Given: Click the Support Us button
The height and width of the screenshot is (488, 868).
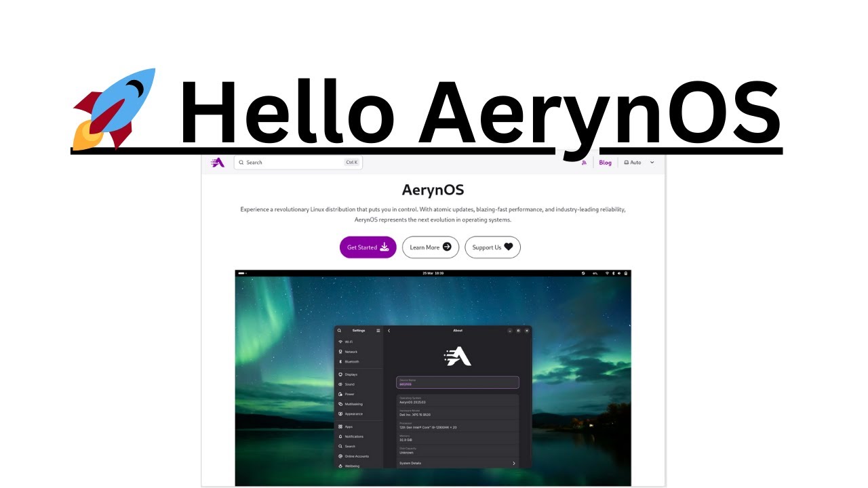Looking at the screenshot, I should [x=493, y=247].
